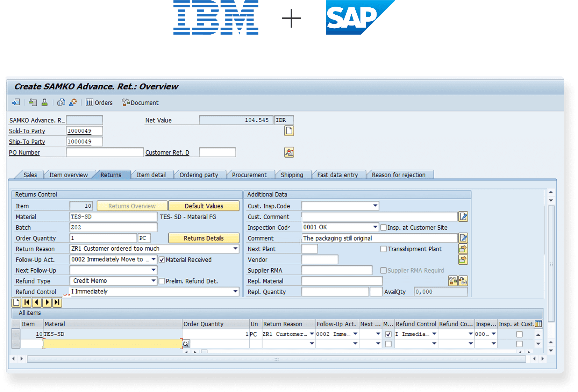This screenshot has height=392, width=578.
Task: Click the first toolbar icon left of the header output icon
Action: [x=16, y=102]
